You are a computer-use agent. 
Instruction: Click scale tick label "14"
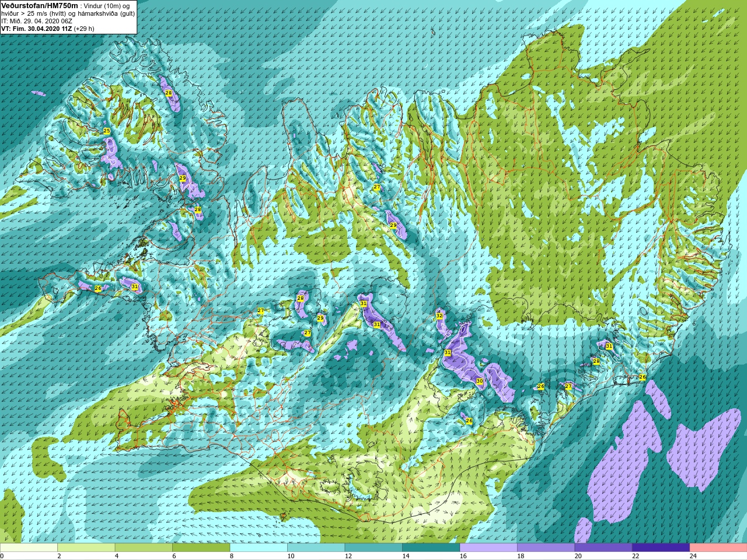[406, 556]
